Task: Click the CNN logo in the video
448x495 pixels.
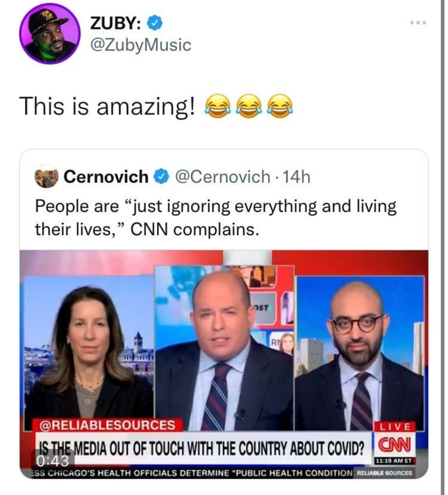Action: 394,445
